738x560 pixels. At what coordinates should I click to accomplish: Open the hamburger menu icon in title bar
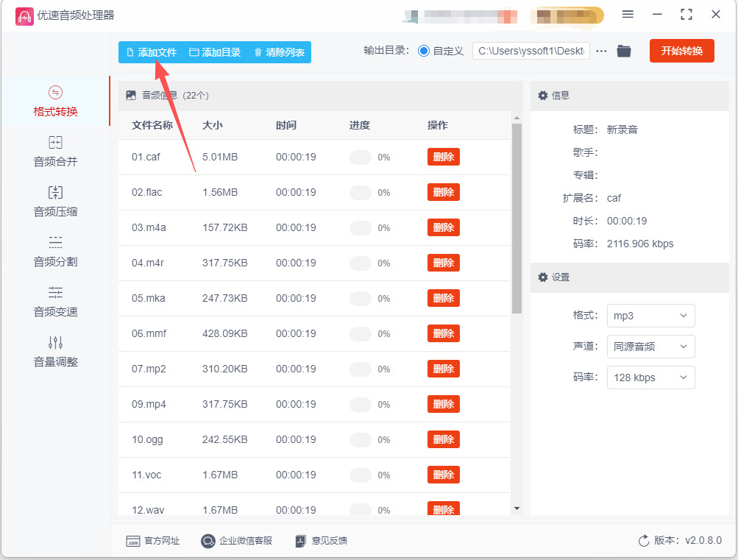[x=628, y=15]
